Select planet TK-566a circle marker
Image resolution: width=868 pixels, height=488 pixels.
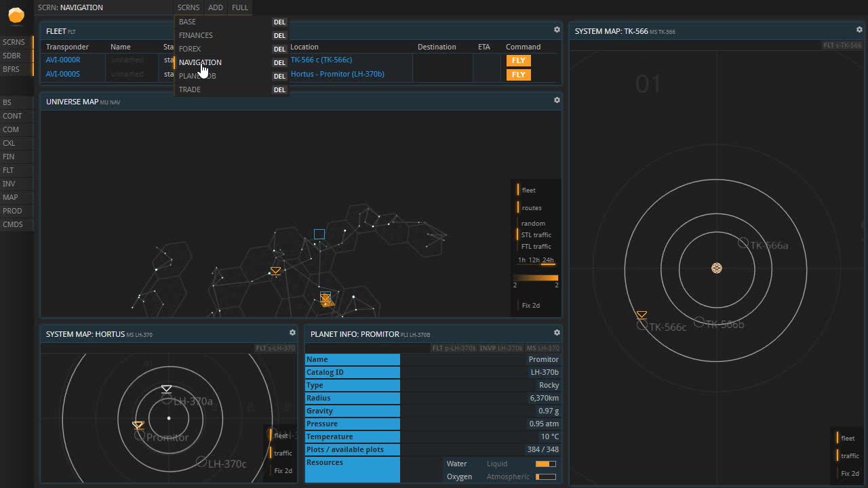(743, 243)
